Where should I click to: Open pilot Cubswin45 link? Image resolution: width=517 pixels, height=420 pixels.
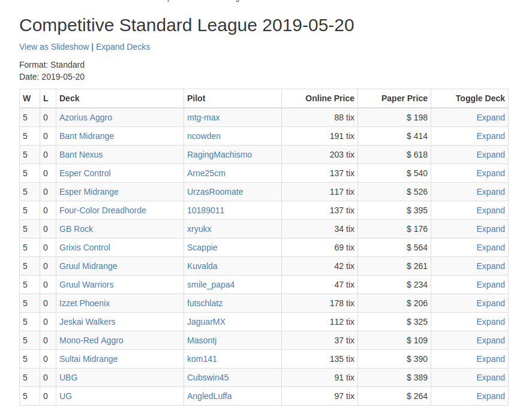click(208, 377)
